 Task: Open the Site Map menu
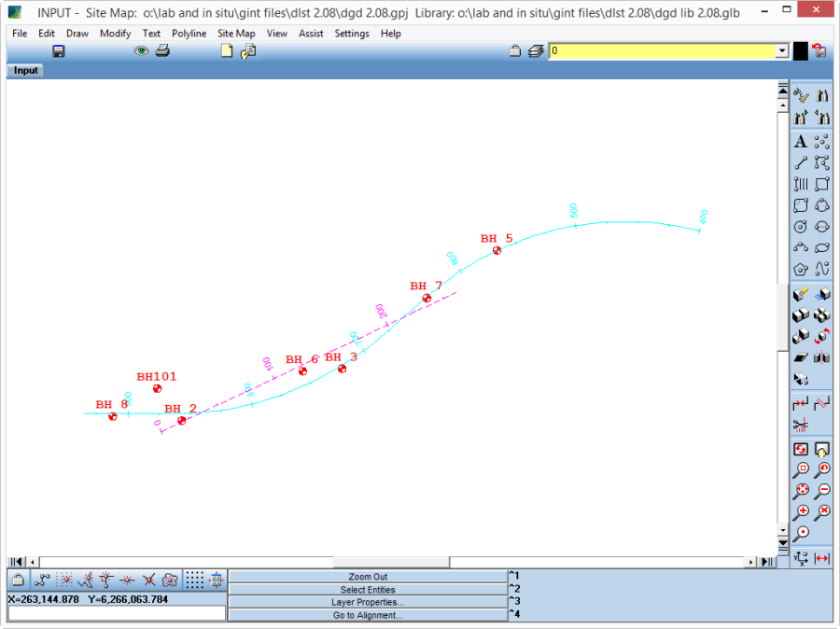pos(236,34)
